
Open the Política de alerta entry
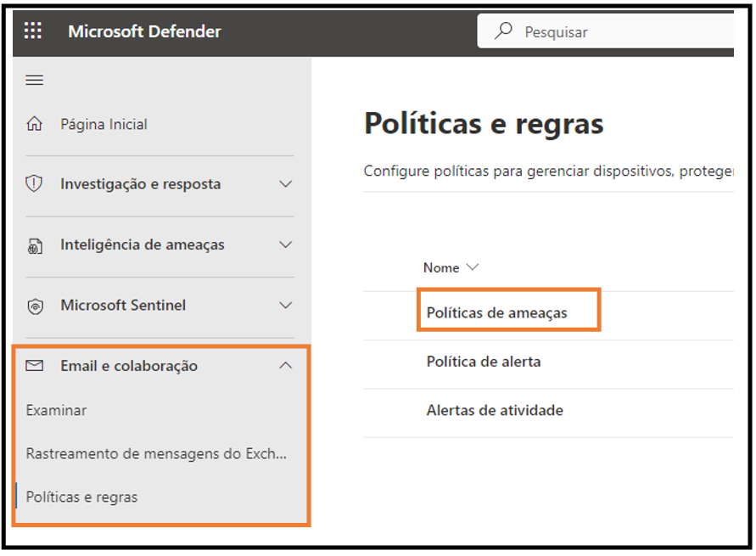point(484,362)
